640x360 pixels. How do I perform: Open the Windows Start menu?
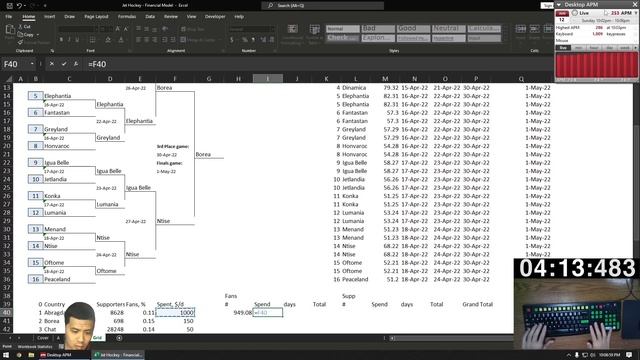click(x=6, y=355)
